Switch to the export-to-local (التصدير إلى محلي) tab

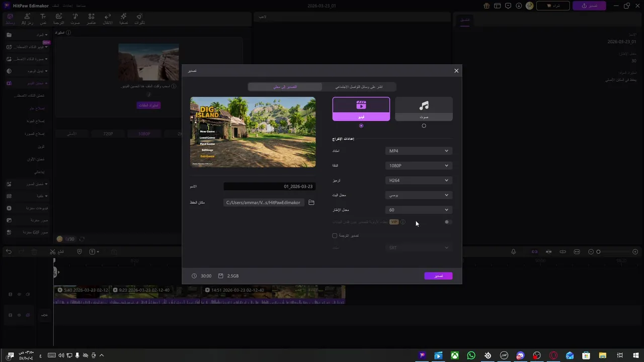click(x=285, y=87)
